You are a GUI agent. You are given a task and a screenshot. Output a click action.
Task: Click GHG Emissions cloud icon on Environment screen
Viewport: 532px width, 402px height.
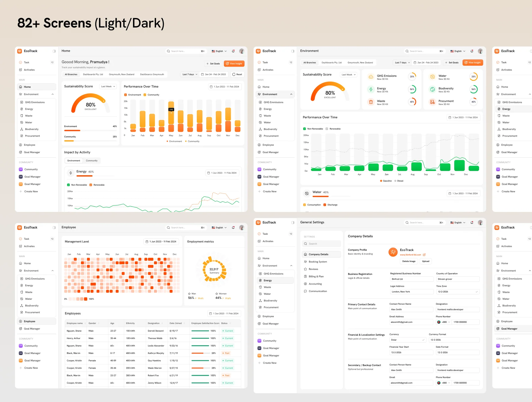tap(371, 77)
